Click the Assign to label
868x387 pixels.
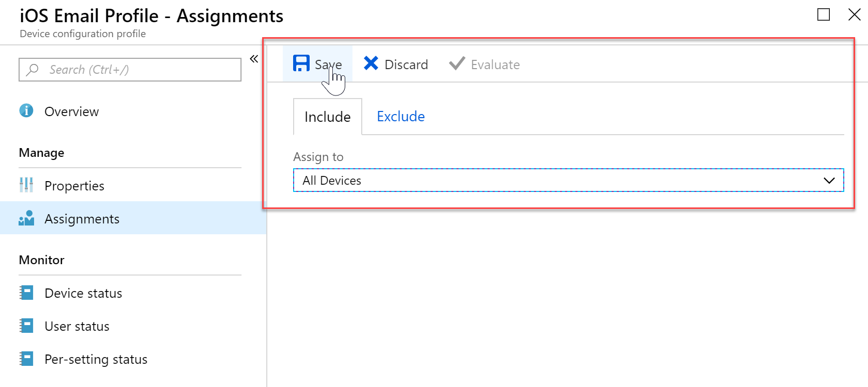[318, 157]
